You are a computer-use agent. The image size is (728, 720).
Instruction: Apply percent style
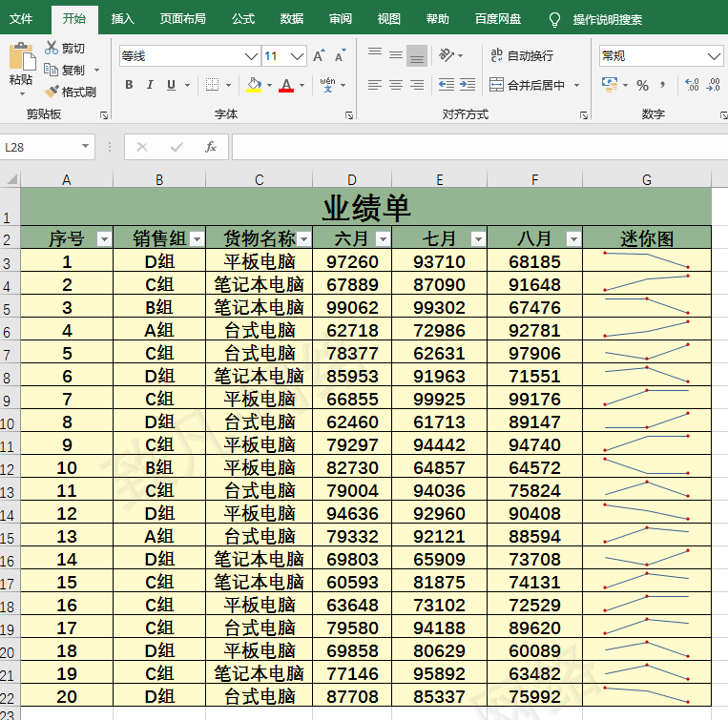642,86
